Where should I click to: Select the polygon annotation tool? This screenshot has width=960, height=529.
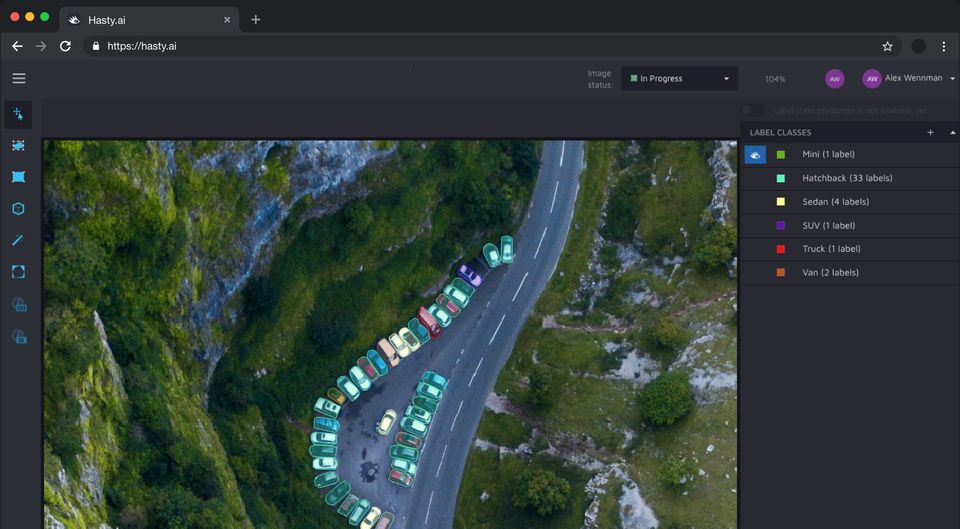coord(18,145)
